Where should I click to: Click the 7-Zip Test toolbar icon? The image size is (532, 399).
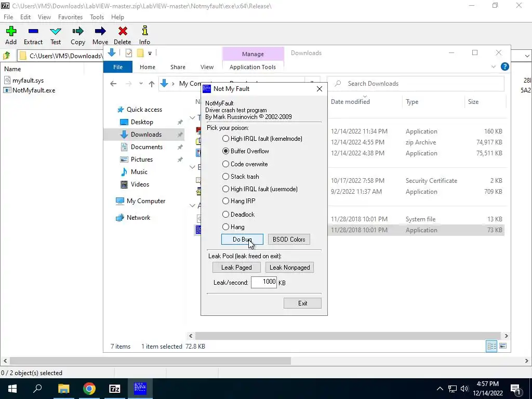click(x=56, y=35)
